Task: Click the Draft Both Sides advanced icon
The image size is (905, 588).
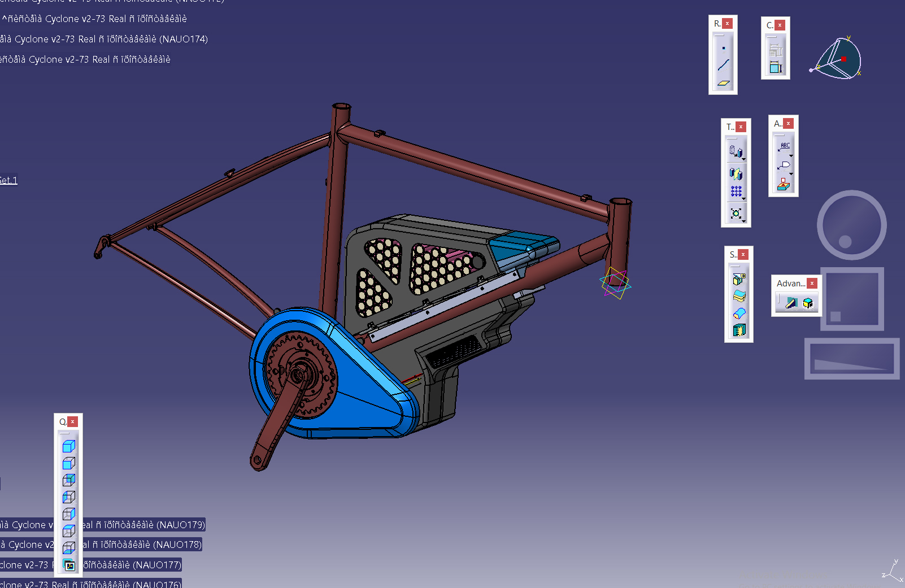Action: coord(791,303)
